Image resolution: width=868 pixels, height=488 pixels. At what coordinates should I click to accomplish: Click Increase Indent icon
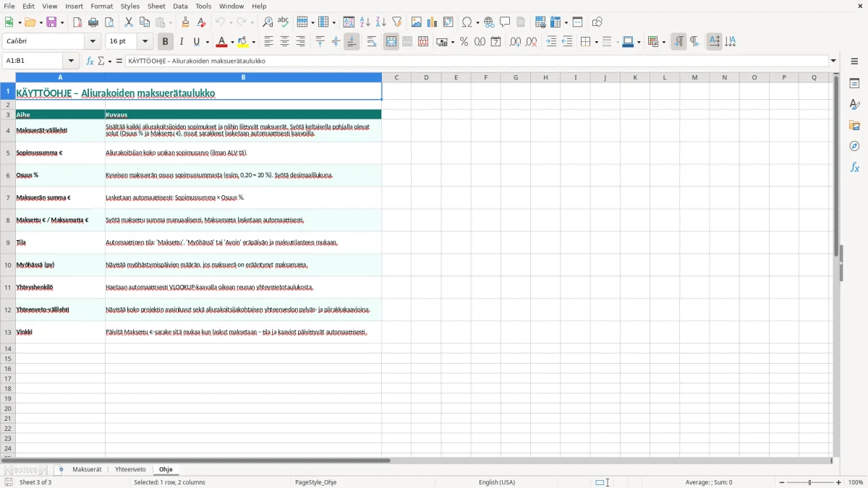[551, 42]
